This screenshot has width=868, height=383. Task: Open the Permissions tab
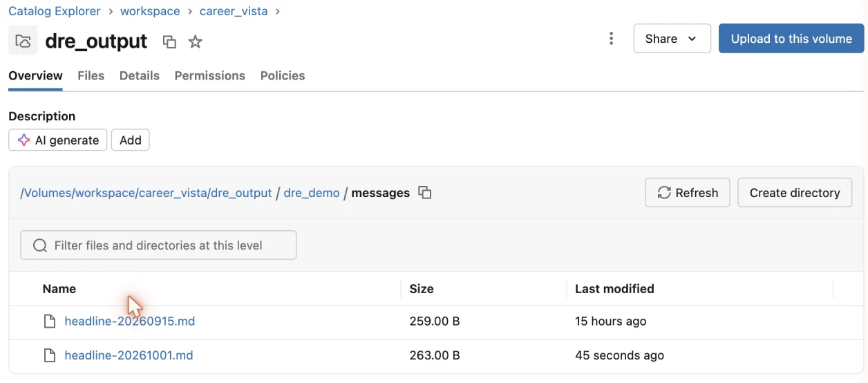[209, 76]
